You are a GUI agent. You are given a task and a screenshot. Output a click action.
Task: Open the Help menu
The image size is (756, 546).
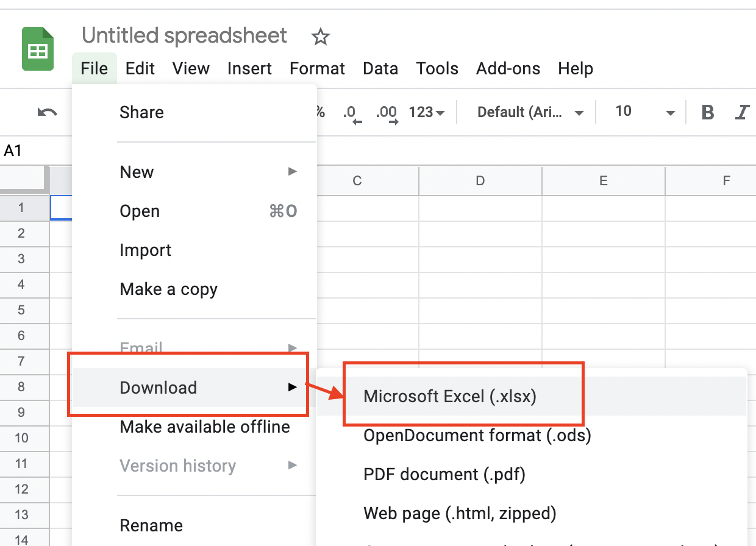[x=576, y=68]
